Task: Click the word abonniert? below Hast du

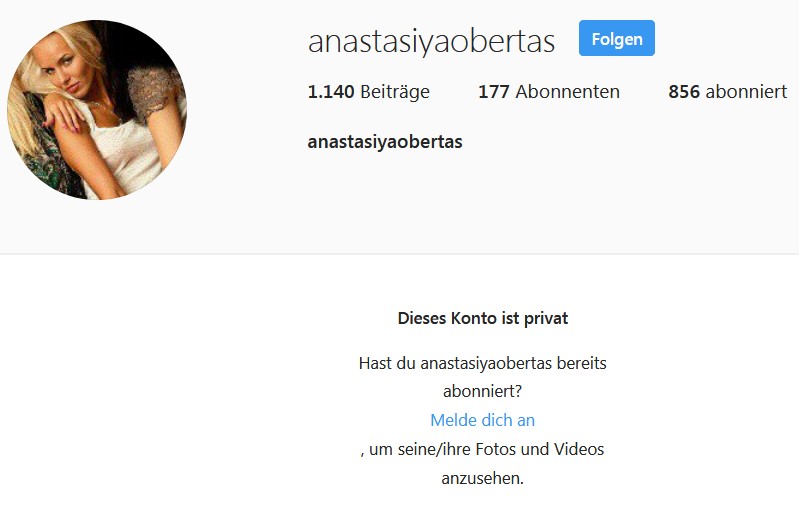Action: point(483,391)
